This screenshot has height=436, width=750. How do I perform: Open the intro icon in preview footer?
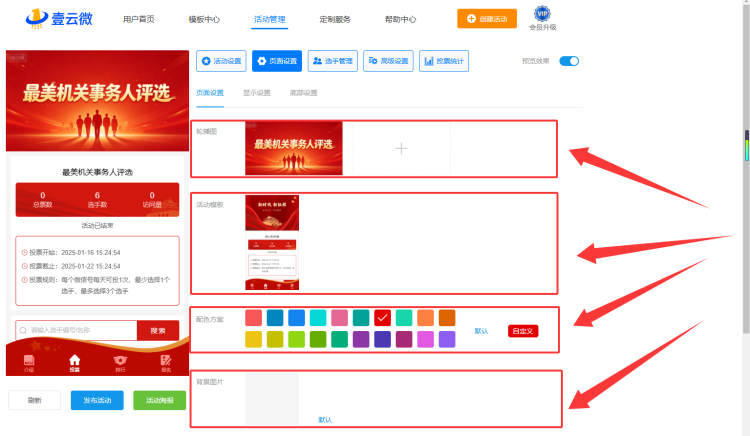pos(29,360)
